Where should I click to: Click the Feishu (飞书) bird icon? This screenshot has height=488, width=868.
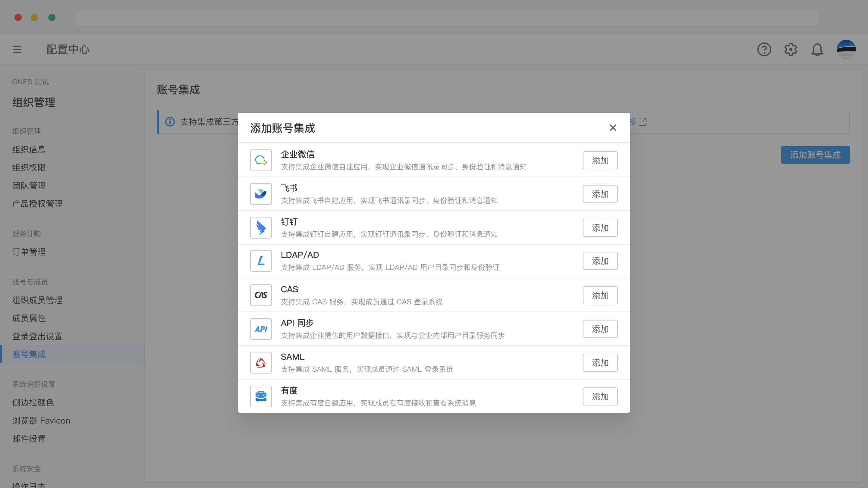pos(261,194)
